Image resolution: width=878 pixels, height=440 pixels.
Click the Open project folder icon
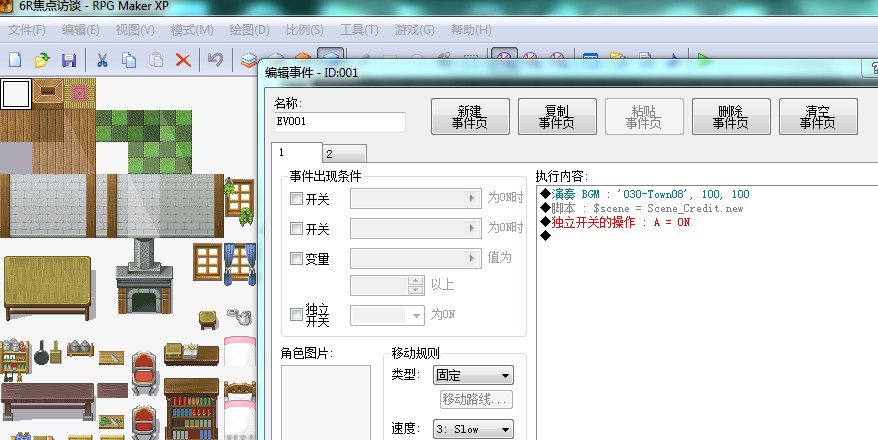pyautogui.click(x=42, y=59)
